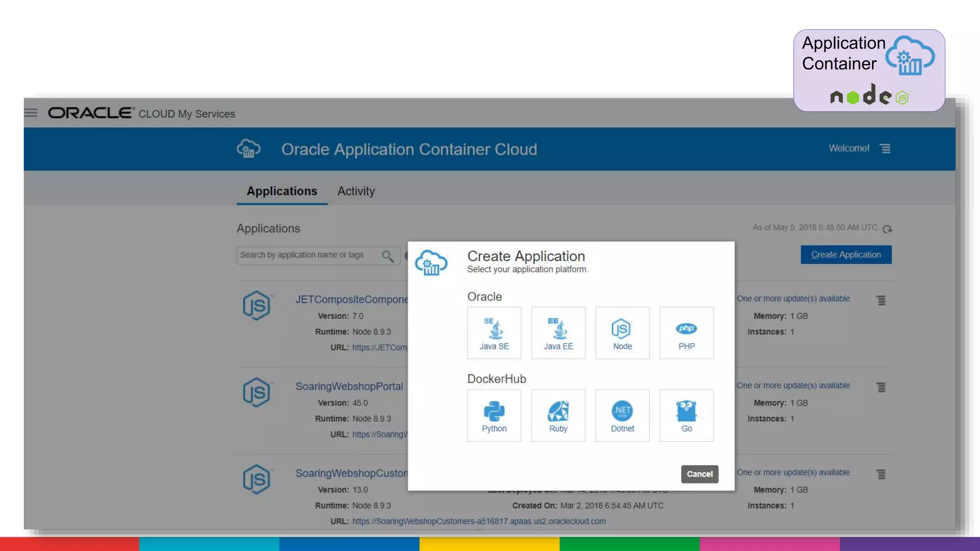Viewport: 980px width, 551px height.
Task: Open the actions menu for SoaringWebshopPortal row
Action: pos(881,387)
